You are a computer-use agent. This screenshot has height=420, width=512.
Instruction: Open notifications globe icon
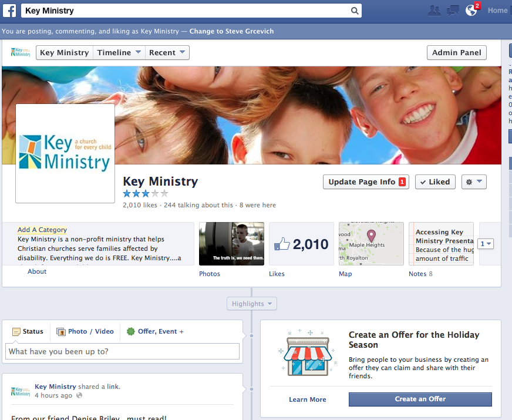tap(471, 11)
